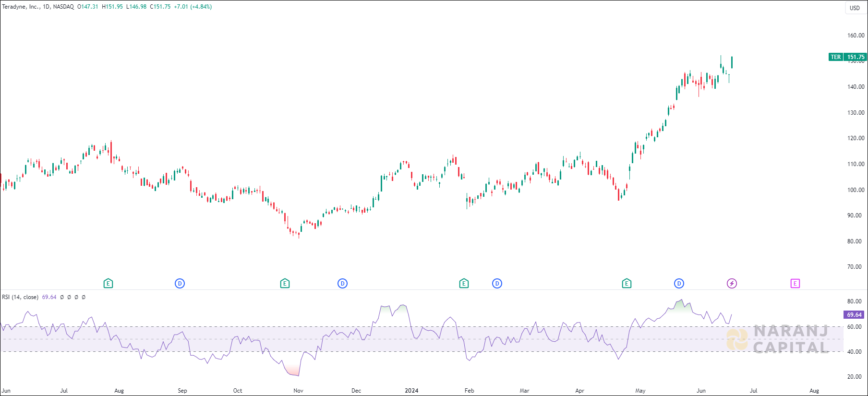This screenshot has width=868, height=396.
Task: Click the RSI 80.00 scale label
Action: pos(854,301)
